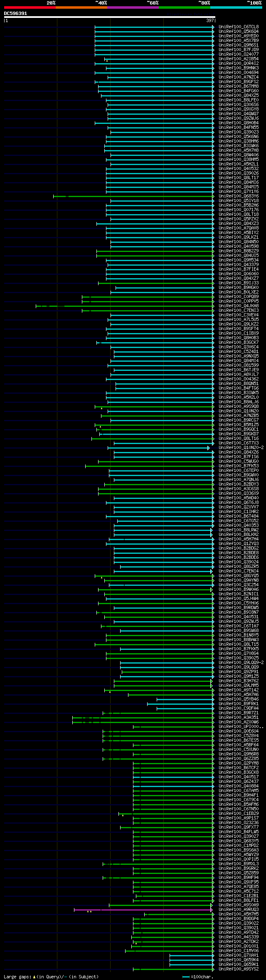Screen dimensions: 266x980
Task: Click the red 20% identity legend segment
Action: pyautogui.click(x=30, y=7)
